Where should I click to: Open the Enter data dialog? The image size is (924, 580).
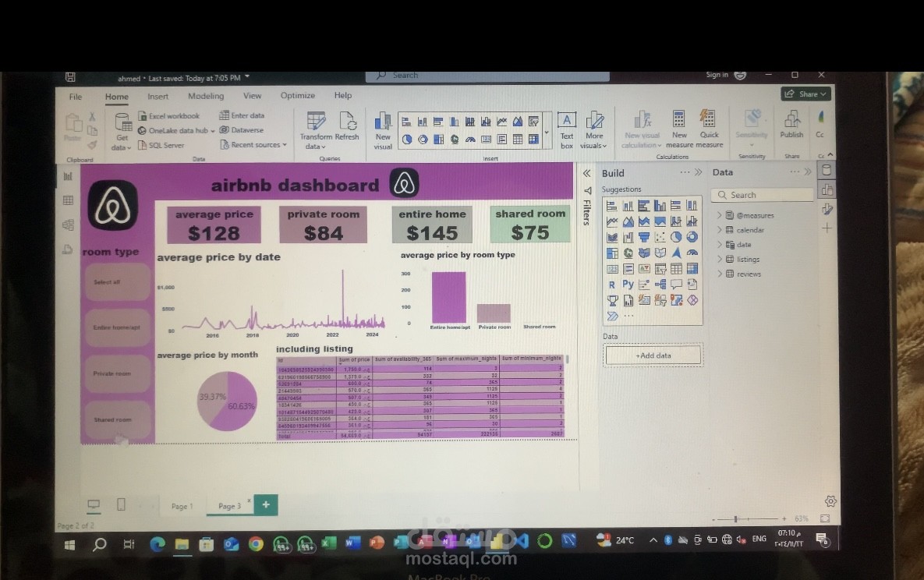point(243,115)
